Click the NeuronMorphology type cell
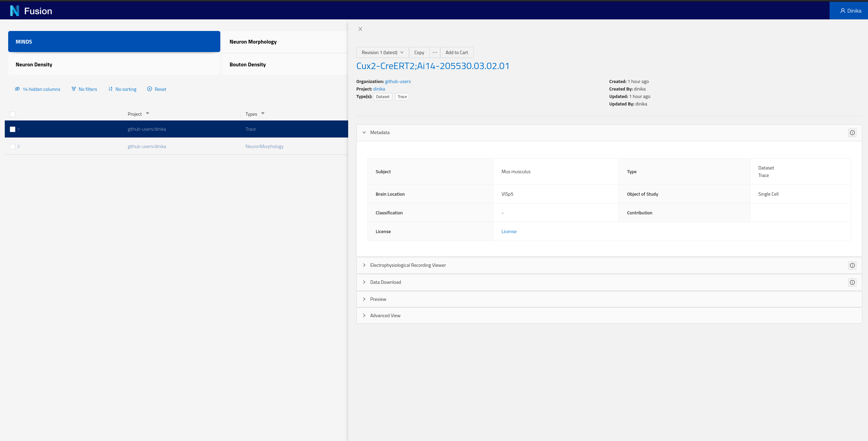The height and width of the screenshot is (441, 868). (265, 146)
